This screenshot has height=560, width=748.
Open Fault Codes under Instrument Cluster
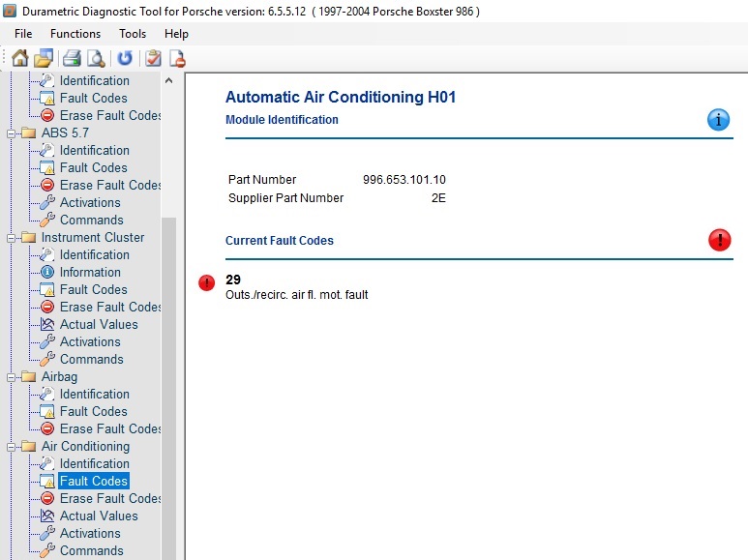click(x=94, y=289)
